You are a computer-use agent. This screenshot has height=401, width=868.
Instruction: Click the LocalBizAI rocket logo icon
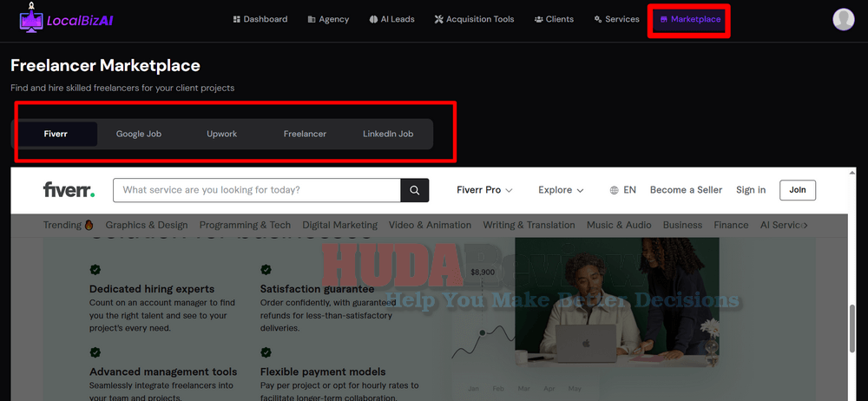point(31,19)
